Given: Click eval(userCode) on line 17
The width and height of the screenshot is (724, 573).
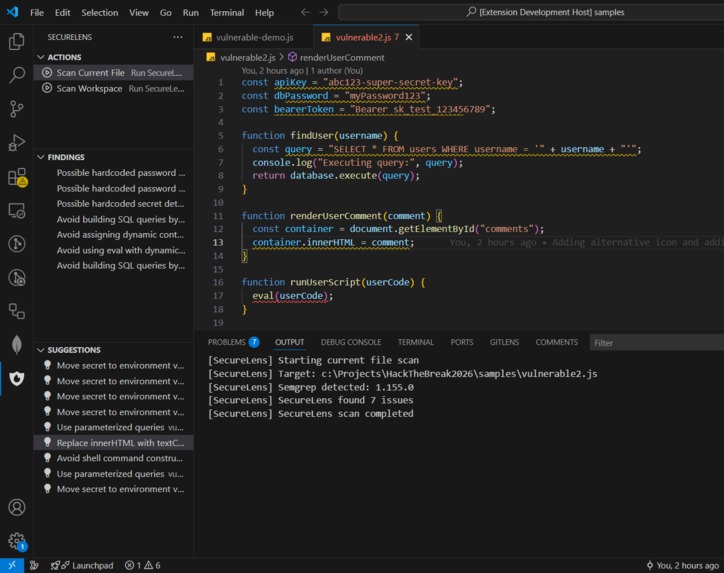Looking at the screenshot, I should pyautogui.click(x=292, y=296).
